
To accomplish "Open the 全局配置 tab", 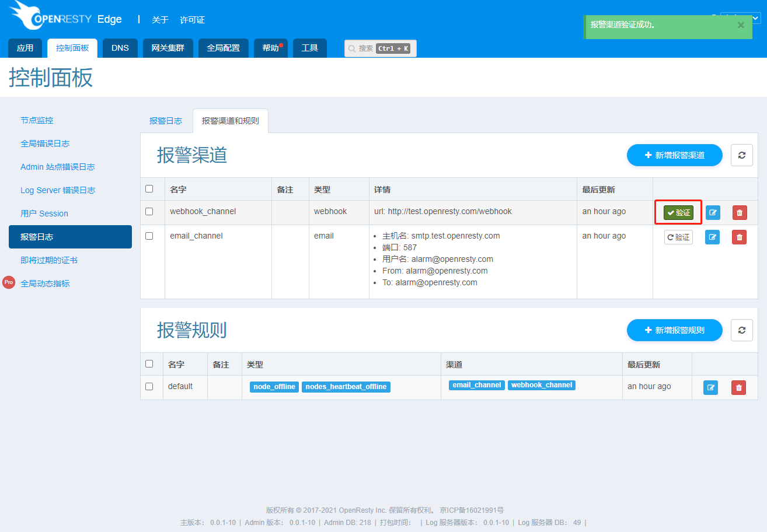I will tap(224, 48).
